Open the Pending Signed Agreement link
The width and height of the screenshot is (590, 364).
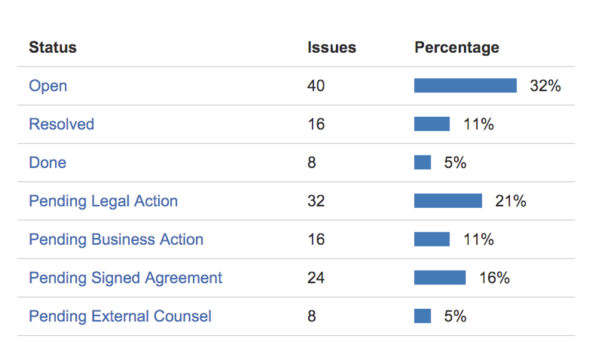(x=126, y=277)
